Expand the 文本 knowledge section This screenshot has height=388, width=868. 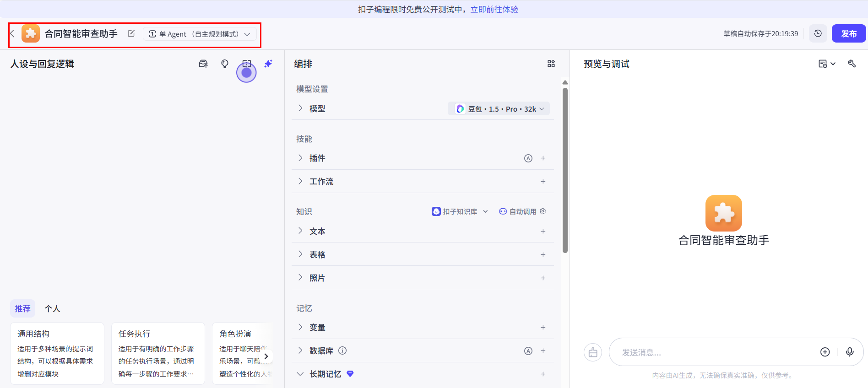300,231
